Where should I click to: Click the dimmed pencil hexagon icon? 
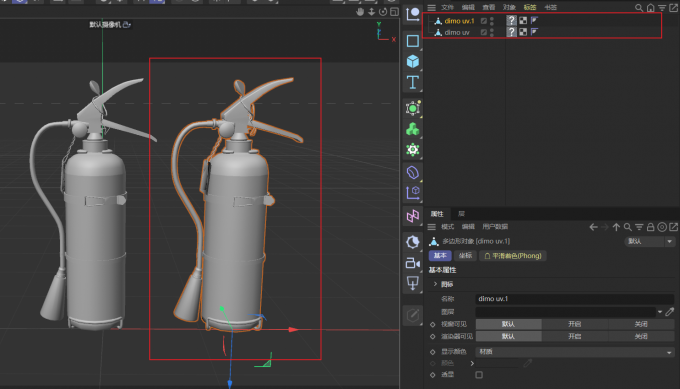pyautogui.click(x=412, y=315)
